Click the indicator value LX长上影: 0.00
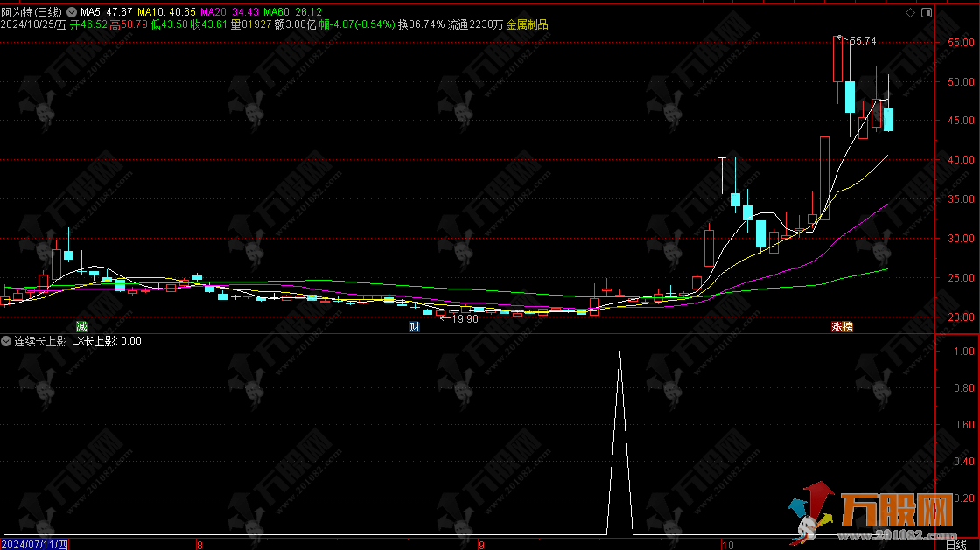 click(x=106, y=341)
